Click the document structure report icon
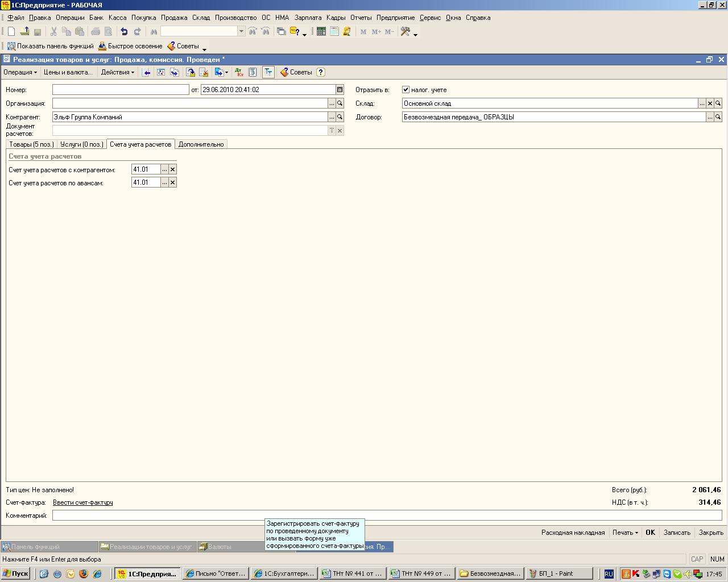The image size is (728, 582). pyautogui.click(x=253, y=72)
